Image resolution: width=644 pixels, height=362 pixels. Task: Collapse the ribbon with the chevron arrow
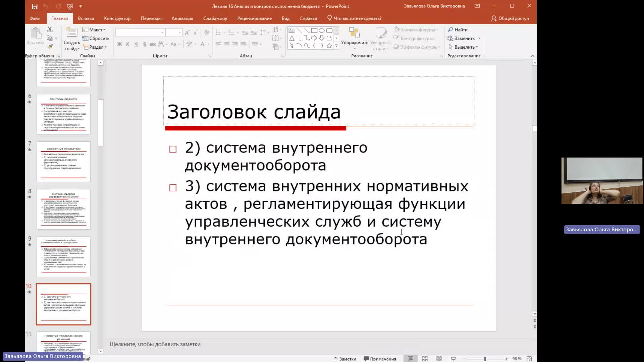532,56
